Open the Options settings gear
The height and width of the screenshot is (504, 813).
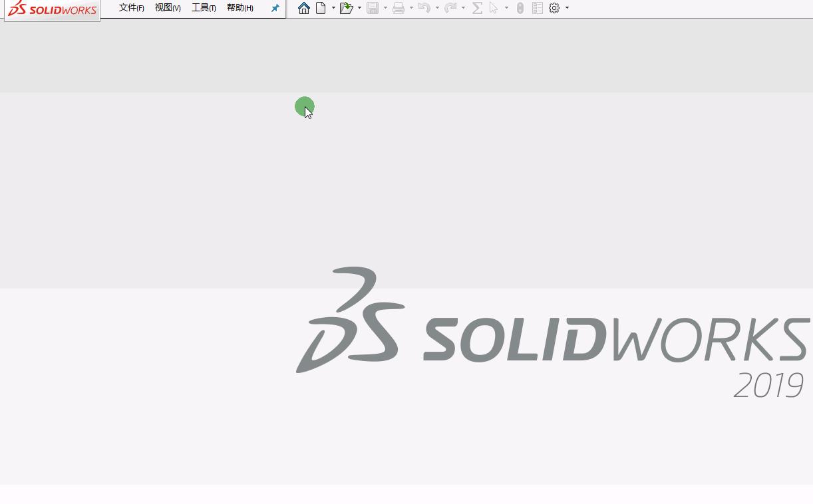pos(554,8)
